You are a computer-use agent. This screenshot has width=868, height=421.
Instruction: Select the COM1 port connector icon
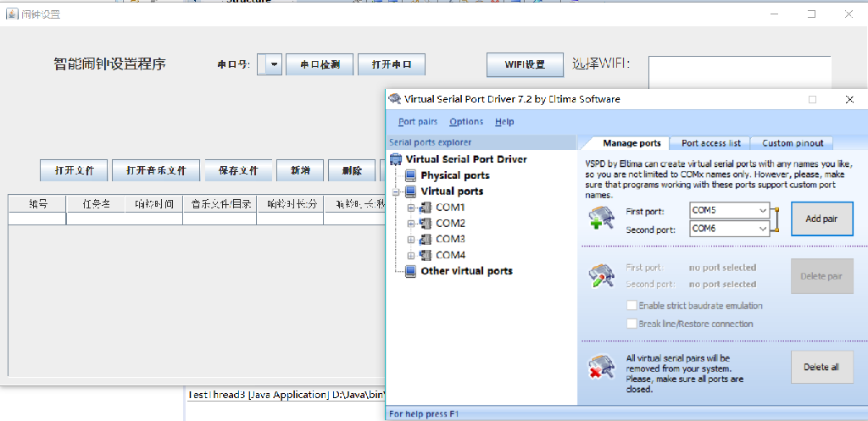point(426,208)
